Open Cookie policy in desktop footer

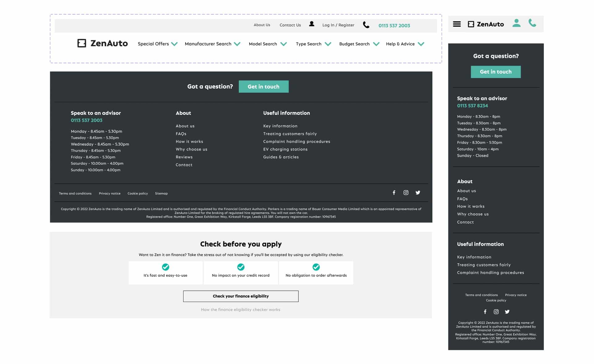(x=138, y=193)
